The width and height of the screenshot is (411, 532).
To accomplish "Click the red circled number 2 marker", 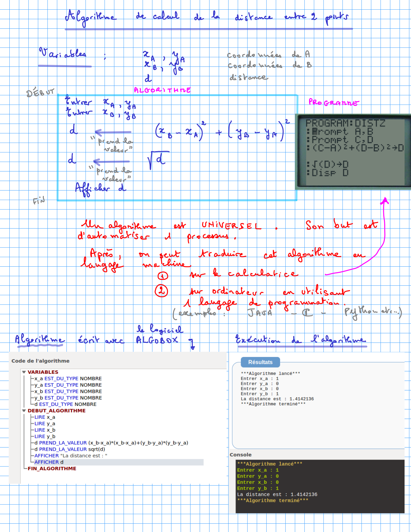I will pyautogui.click(x=161, y=291).
